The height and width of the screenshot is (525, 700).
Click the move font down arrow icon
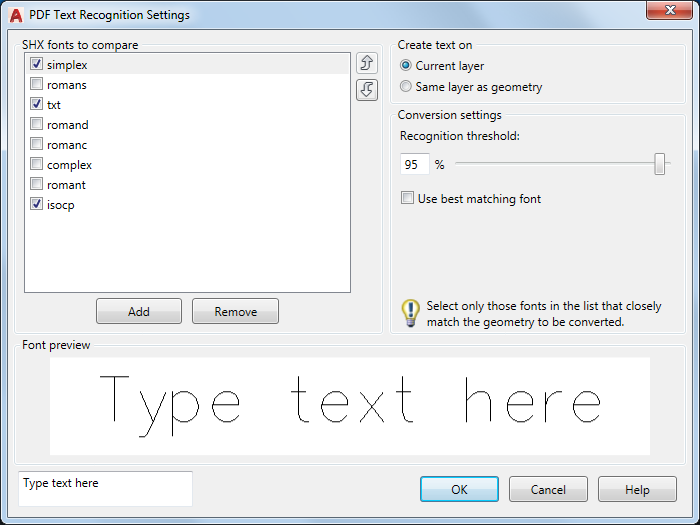366,90
